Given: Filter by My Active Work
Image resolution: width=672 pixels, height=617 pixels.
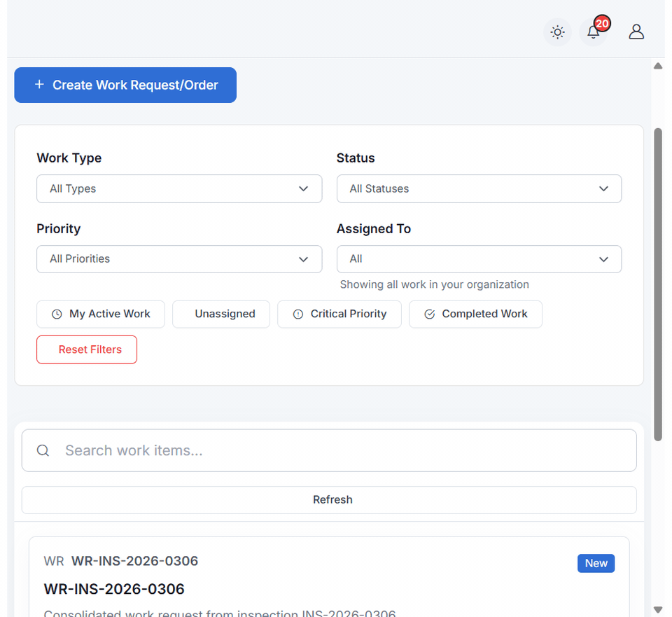Looking at the screenshot, I should tap(101, 314).
